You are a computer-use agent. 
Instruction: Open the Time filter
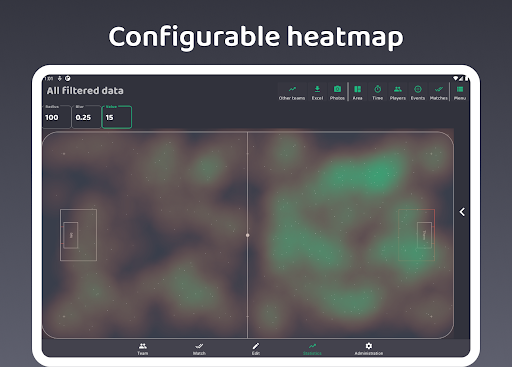pyautogui.click(x=377, y=92)
